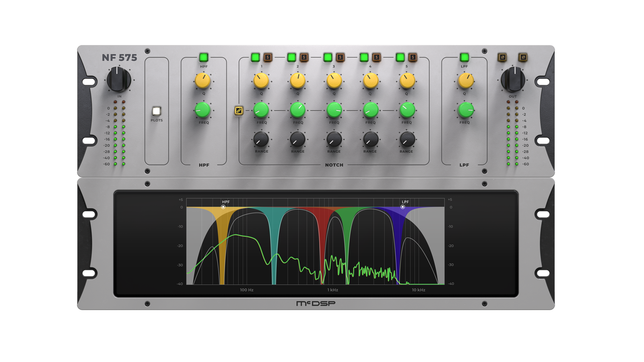Click the IN gain knob
Viewport: 644px width, 362px height.
(x=119, y=80)
